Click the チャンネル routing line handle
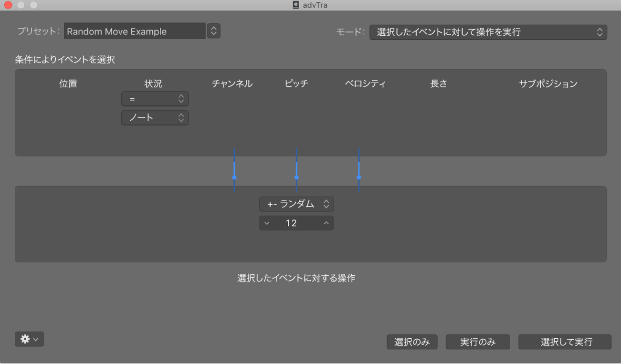This screenshot has height=364, width=621. pyautogui.click(x=234, y=177)
